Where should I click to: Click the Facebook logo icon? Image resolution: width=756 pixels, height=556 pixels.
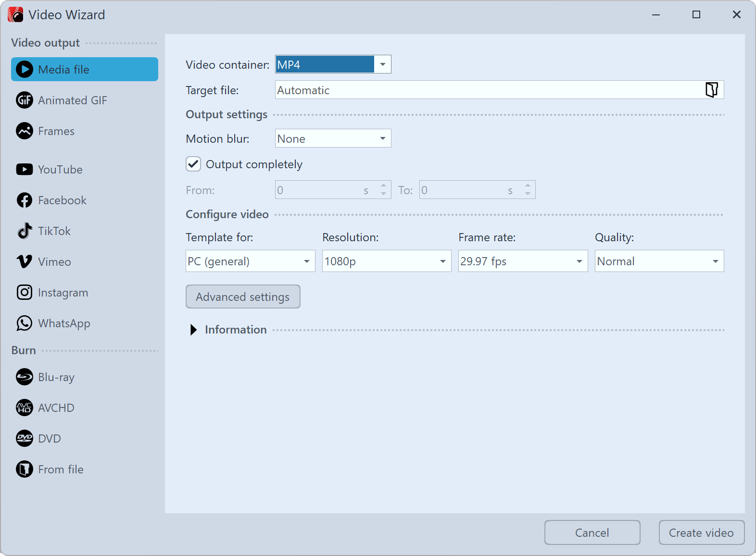(x=25, y=200)
